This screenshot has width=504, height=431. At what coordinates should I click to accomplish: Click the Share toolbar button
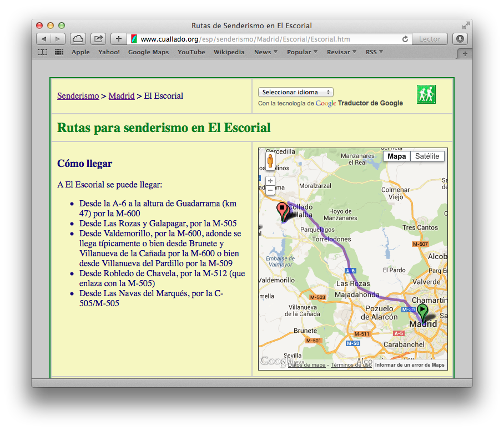coord(98,39)
